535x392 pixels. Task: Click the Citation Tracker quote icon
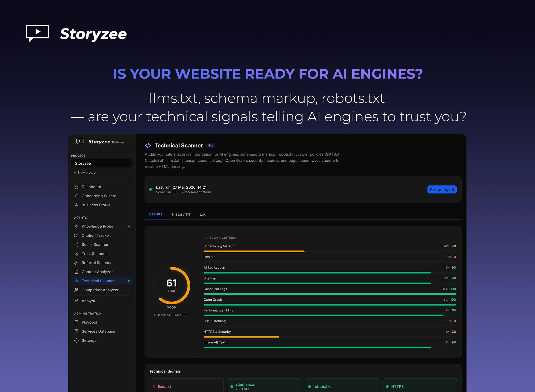[x=76, y=235]
